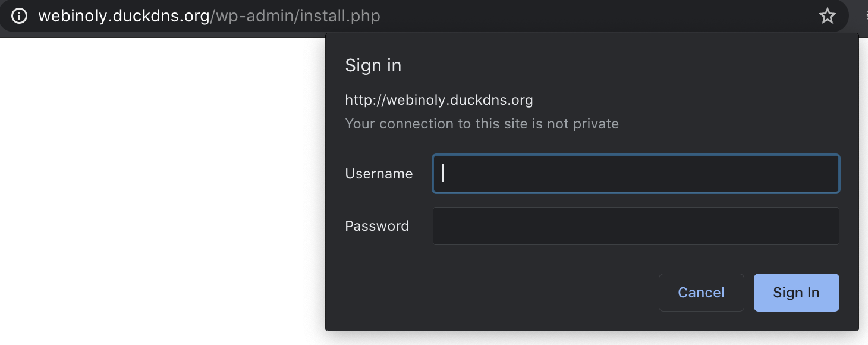Click the Password label
This screenshot has height=345, width=868.
[377, 226]
